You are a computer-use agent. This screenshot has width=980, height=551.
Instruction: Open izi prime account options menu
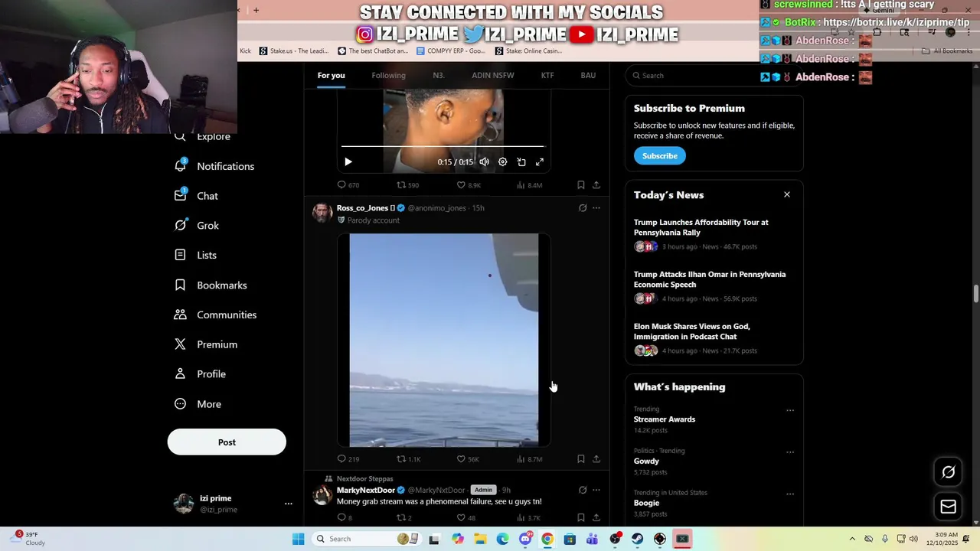coord(288,504)
